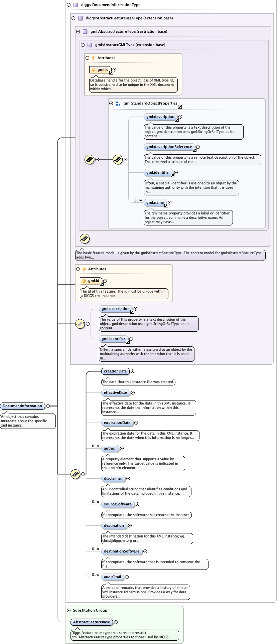This screenshot has width=277, height=644.
Task: Expand the auditTrail element
Action: pos(127,577)
